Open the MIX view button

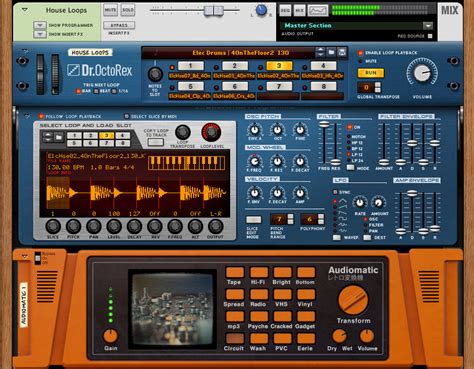tap(299, 11)
